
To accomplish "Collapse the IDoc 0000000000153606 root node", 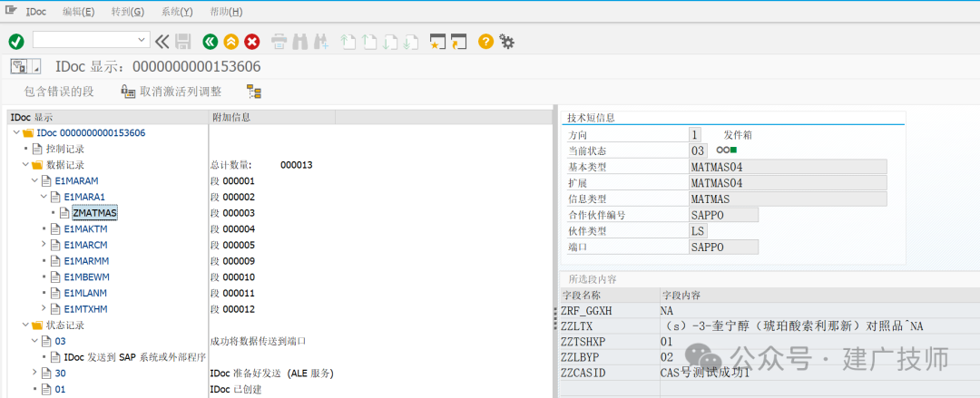I will click(16, 132).
